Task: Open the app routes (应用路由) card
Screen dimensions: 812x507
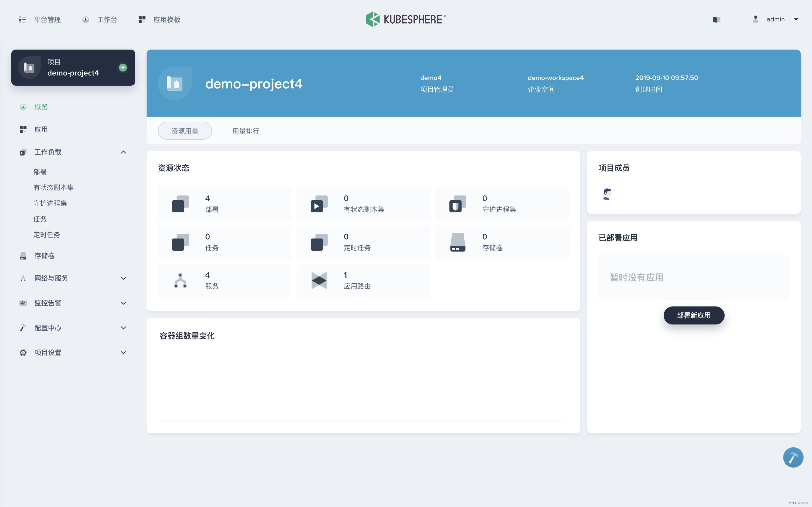Action: 363,280
